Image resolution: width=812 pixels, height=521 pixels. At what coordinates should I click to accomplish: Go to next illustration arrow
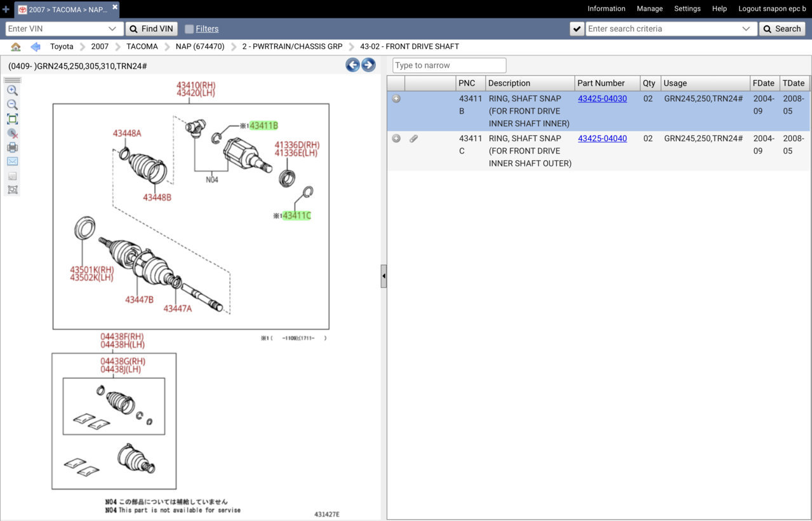368,65
